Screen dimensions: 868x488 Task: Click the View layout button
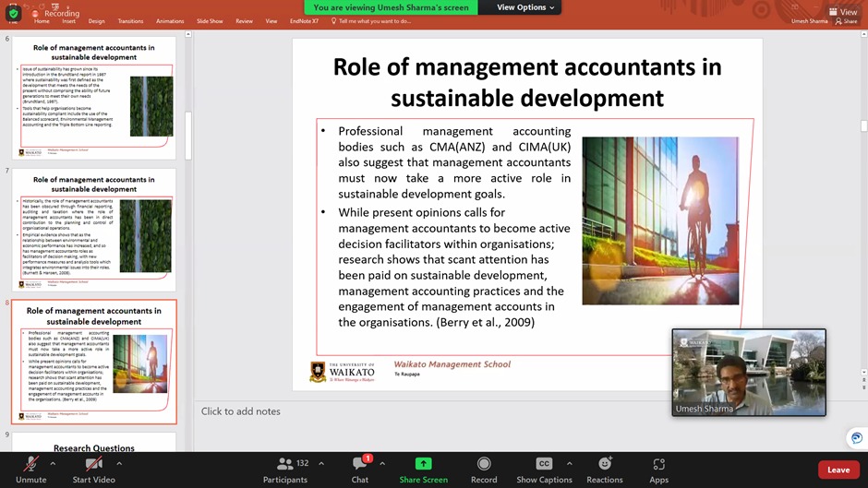842,12
